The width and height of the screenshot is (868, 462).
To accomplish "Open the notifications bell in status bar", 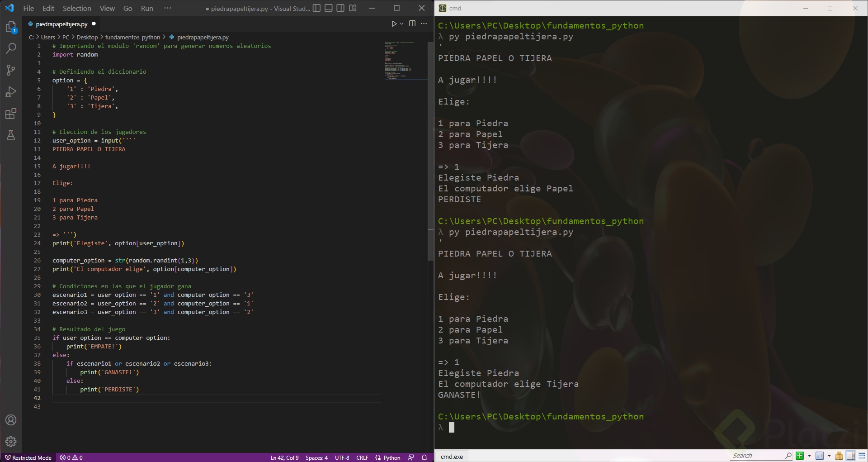I will 424,457.
